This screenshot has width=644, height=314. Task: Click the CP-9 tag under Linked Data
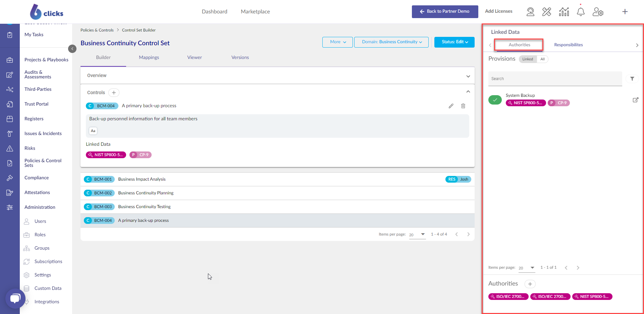[141, 155]
